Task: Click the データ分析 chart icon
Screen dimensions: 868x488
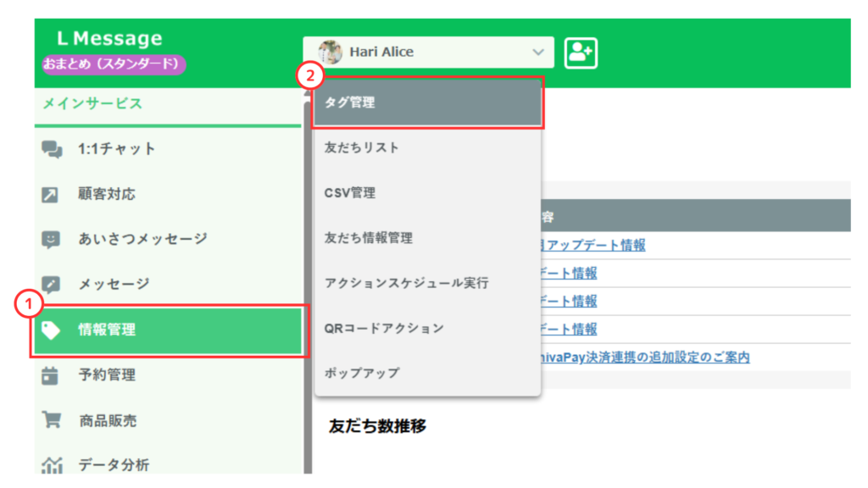Action: pyautogui.click(x=52, y=464)
